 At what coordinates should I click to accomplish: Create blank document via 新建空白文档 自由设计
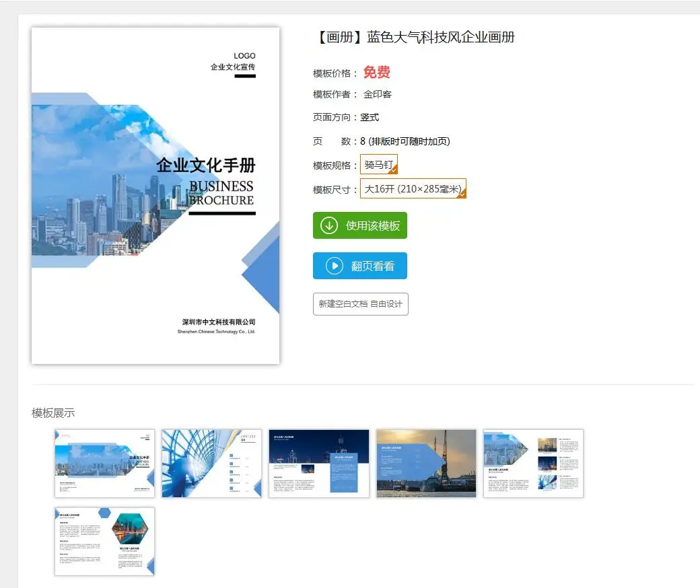coord(361,304)
